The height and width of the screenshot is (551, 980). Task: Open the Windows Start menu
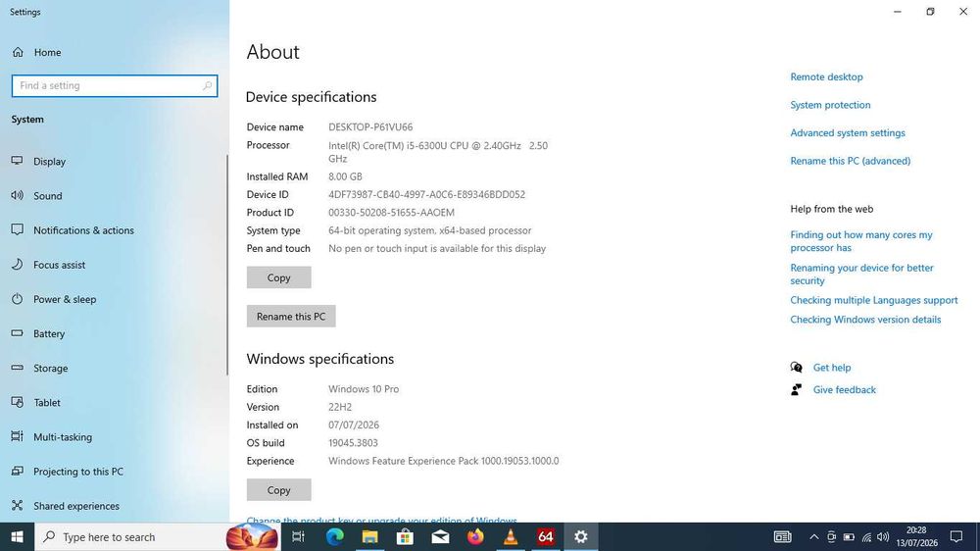[x=17, y=536]
